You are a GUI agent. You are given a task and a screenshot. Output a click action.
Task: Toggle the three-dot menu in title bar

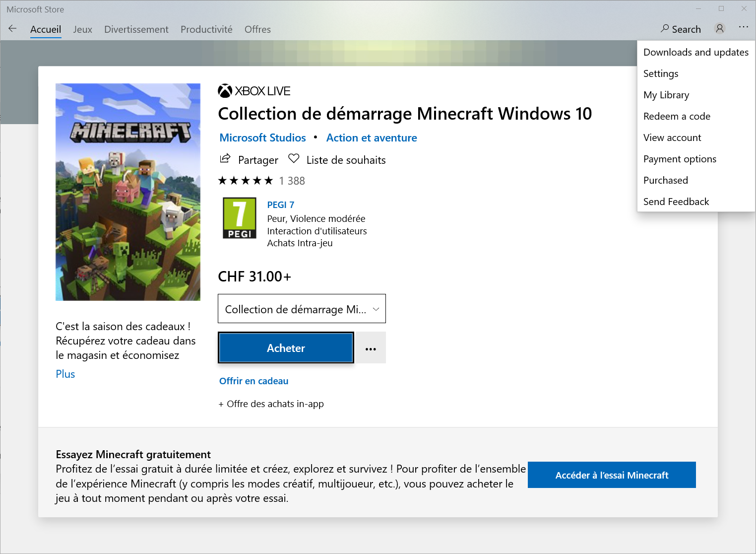(x=743, y=27)
